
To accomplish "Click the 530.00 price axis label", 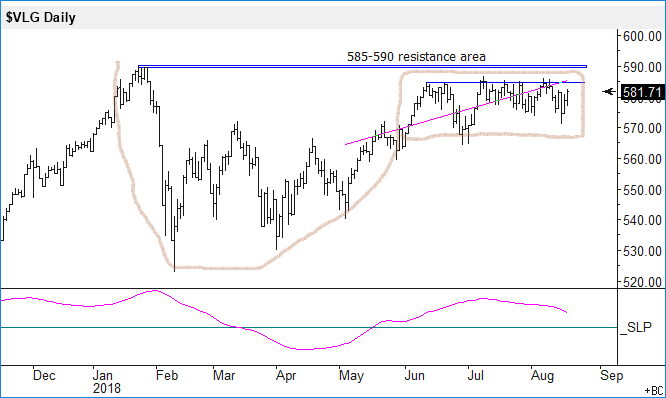I will (642, 251).
